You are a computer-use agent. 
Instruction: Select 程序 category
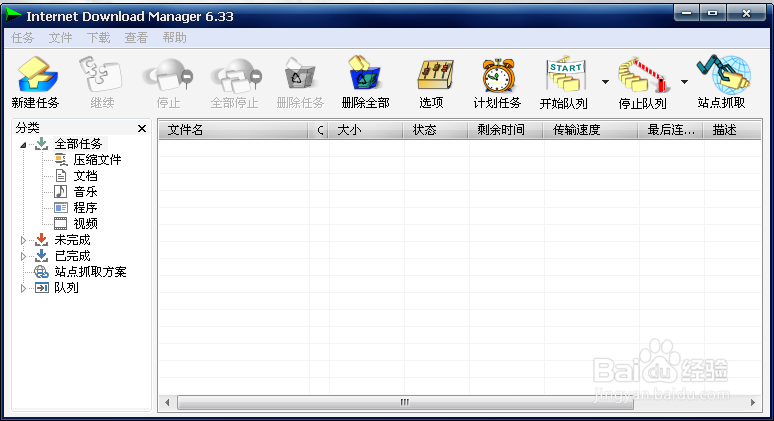[x=85, y=208]
